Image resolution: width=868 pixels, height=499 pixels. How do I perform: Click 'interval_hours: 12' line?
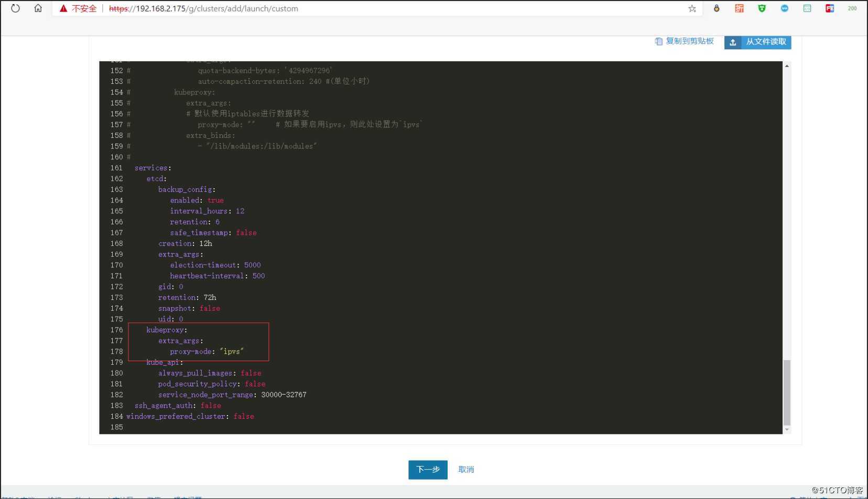point(207,211)
